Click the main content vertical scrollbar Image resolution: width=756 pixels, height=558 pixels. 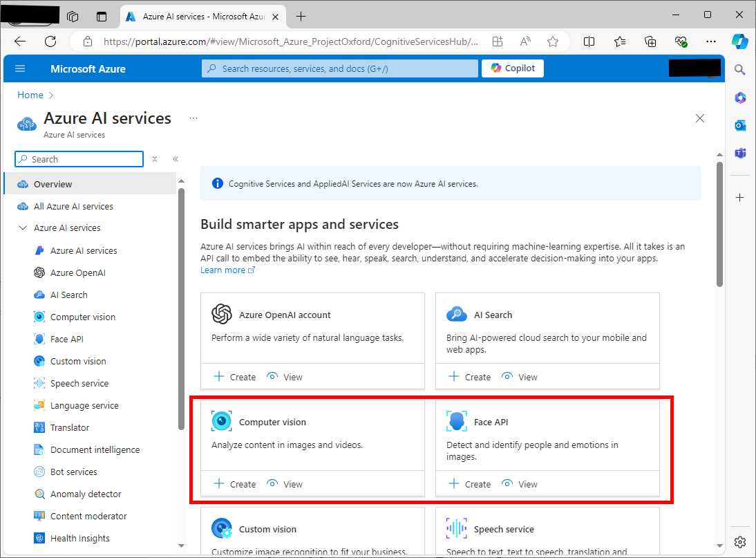coord(719,224)
